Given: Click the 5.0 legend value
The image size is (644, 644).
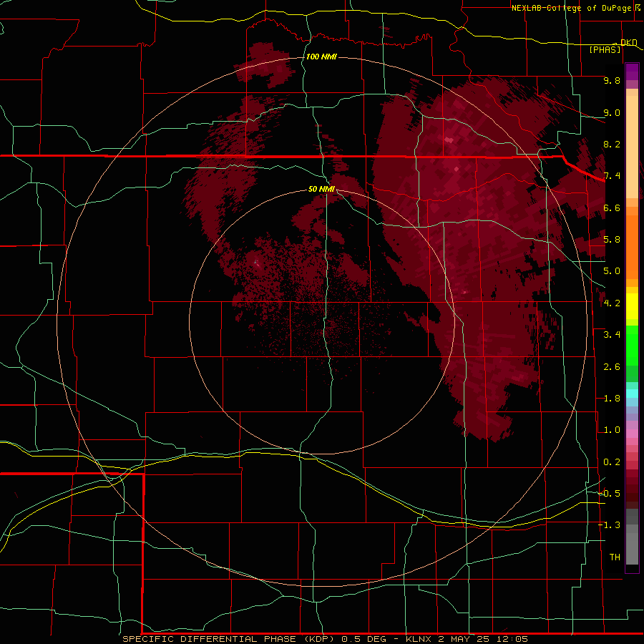Looking at the screenshot, I should point(612,271).
